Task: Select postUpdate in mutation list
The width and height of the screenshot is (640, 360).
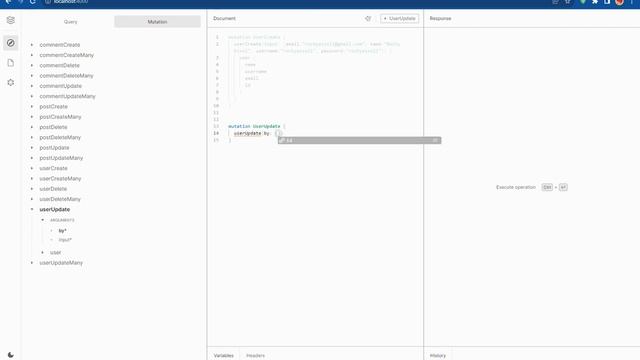Action: [x=54, y=147]
